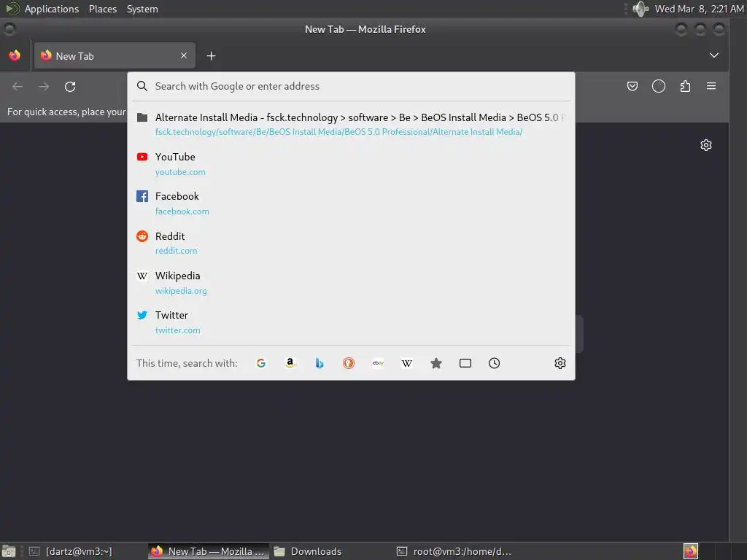This screenshot has width=747, height=560.
Task: Search this time with Wikipedia icon
Action: point(407,363)
